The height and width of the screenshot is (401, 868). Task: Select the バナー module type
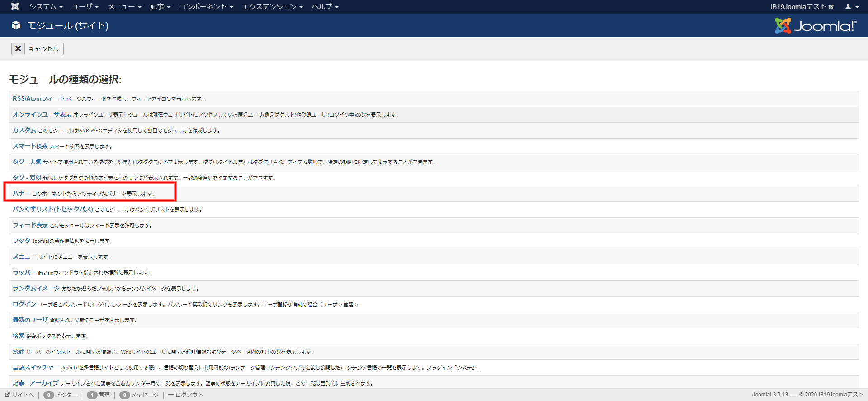tap(21, 193)
